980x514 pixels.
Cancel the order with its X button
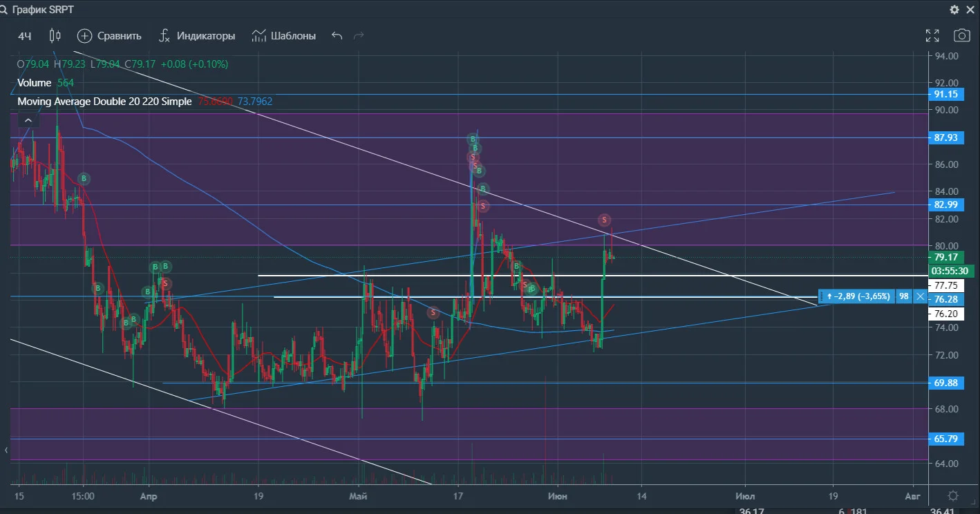coord(920,296)
